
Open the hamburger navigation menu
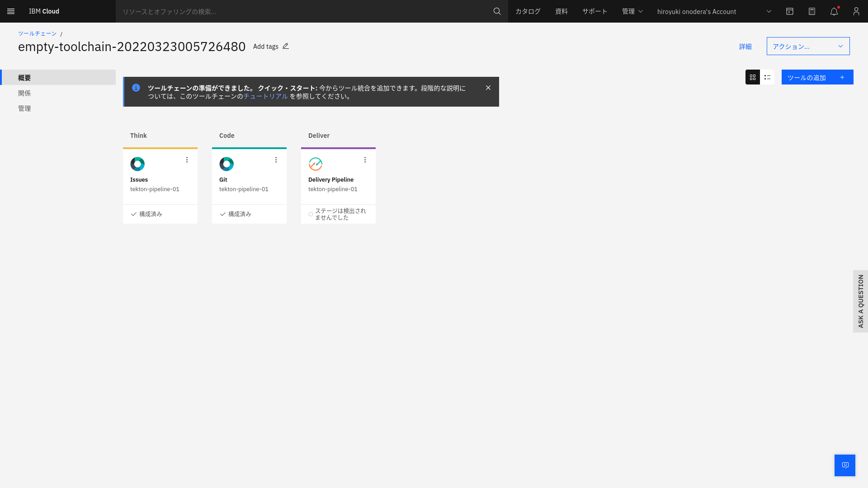pyautogui.click(x=11, y=11)
